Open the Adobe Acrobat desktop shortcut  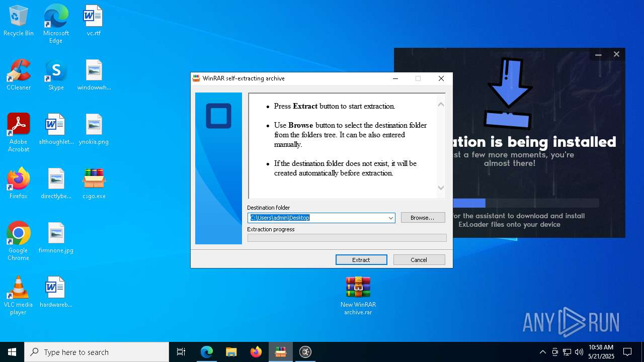click(19, 133)
